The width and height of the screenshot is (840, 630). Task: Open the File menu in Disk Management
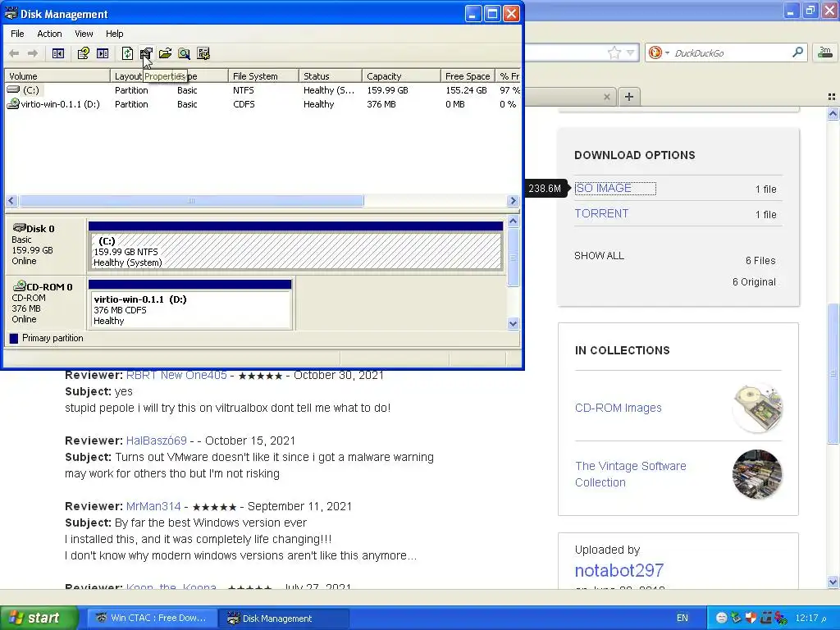click(x=17, y=34)
